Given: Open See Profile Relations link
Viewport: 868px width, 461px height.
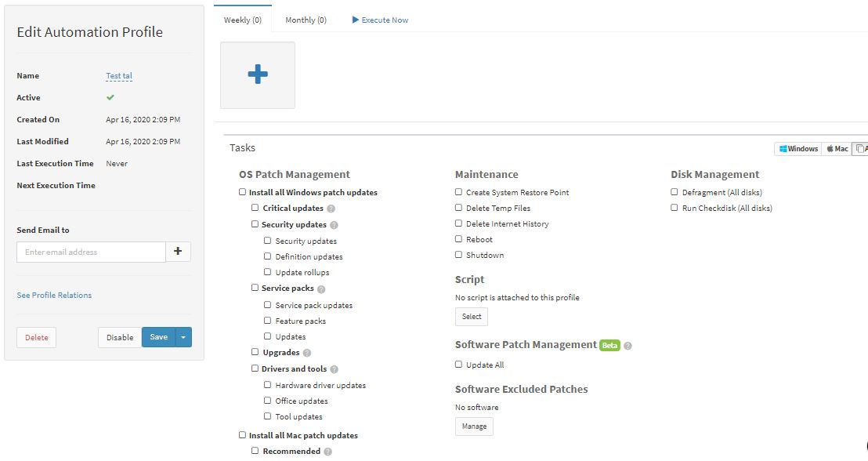Looking at the screenshot, I should tap(54, 296).
